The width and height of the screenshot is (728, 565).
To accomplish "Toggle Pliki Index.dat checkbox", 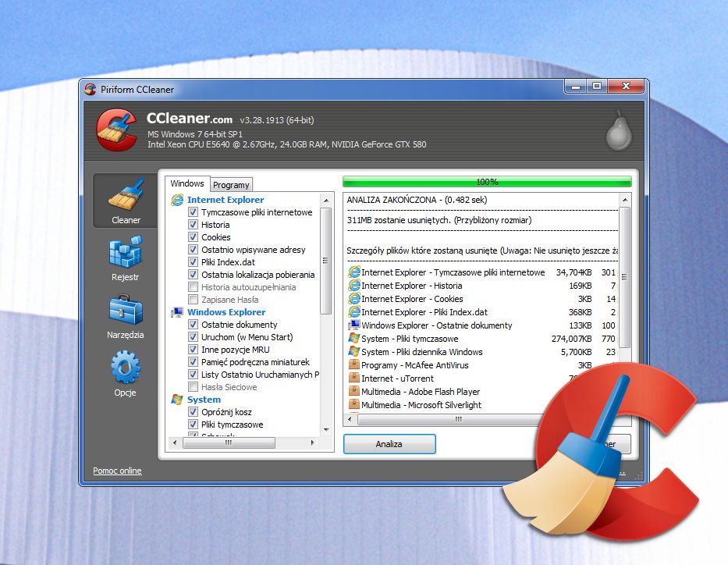I will [x=194, y=262].
